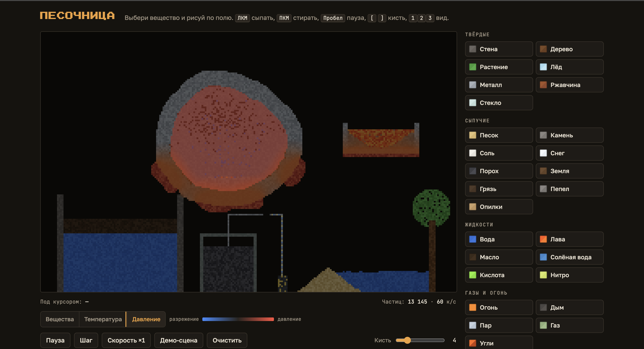
Task: Select the Масло liquid
Action: (499, 257)
